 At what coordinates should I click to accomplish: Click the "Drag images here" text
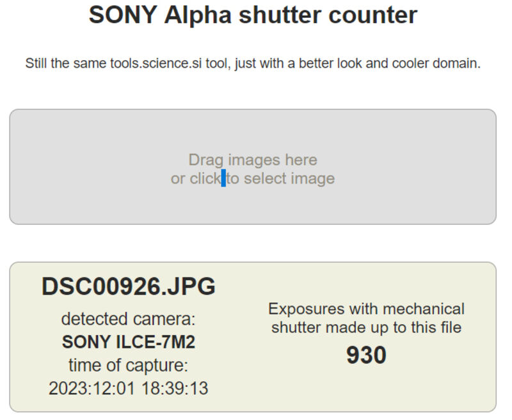253,159
